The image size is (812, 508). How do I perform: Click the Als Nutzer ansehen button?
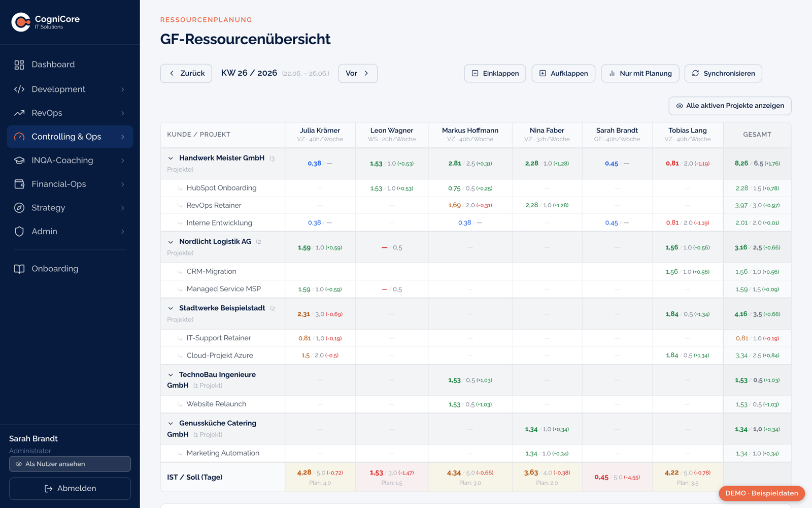coord(70,464)
